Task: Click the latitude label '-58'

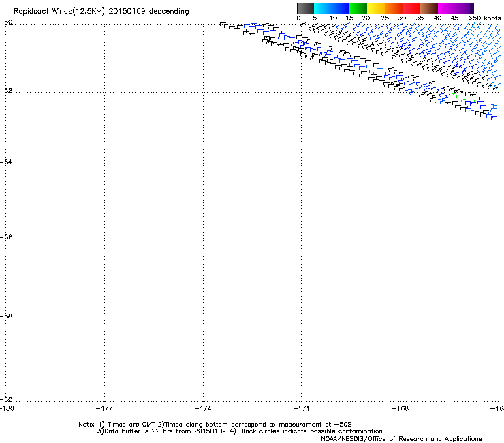Action: [x=6, y=316]
